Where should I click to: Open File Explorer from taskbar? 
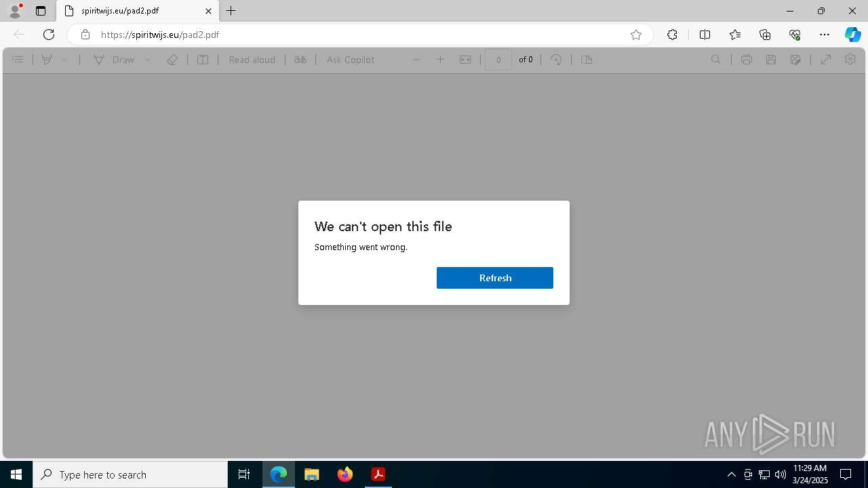(x=312, y=474)
